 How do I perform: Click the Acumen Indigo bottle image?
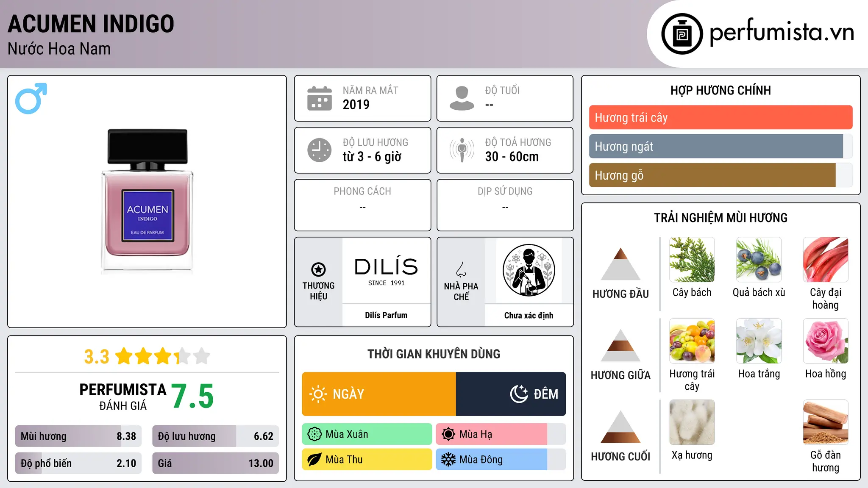click(147, 201)
